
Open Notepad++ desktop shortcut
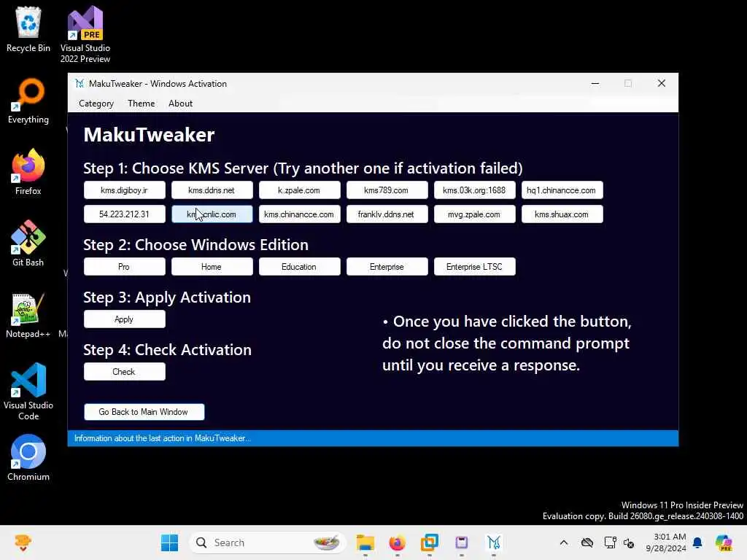click(28, 315)
